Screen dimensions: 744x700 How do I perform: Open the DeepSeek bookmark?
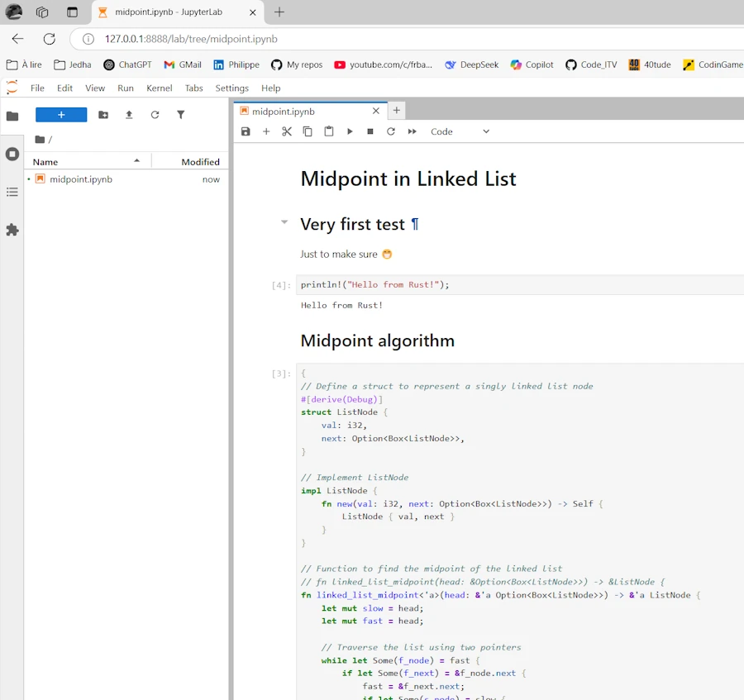(472, 64)
